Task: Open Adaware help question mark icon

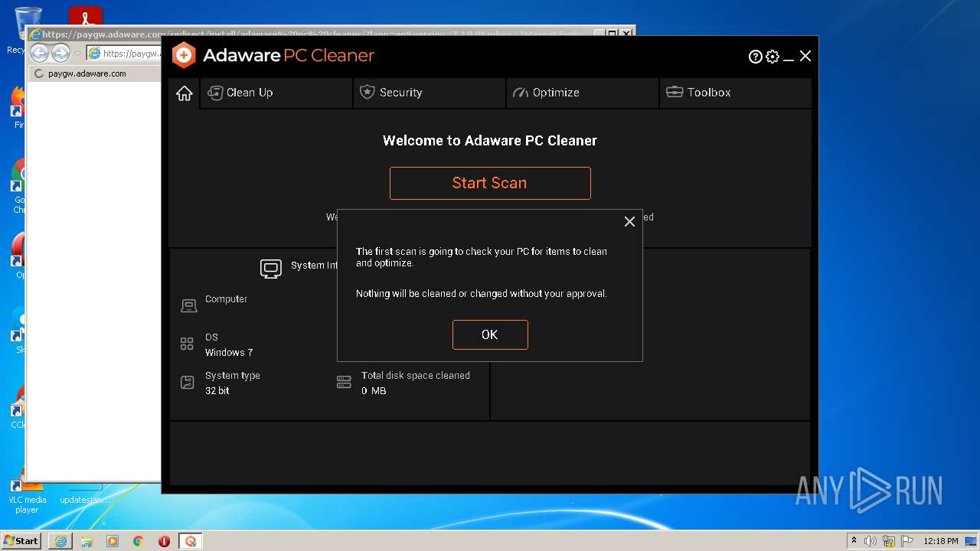Action: click(x=755, y=56)
